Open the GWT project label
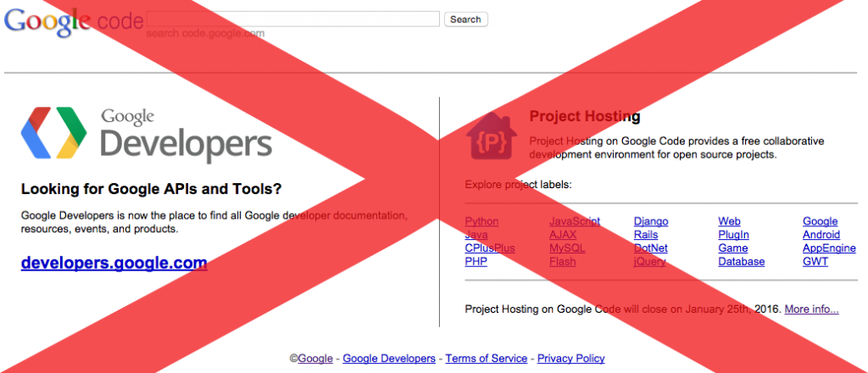 click(x=815, y=261)
